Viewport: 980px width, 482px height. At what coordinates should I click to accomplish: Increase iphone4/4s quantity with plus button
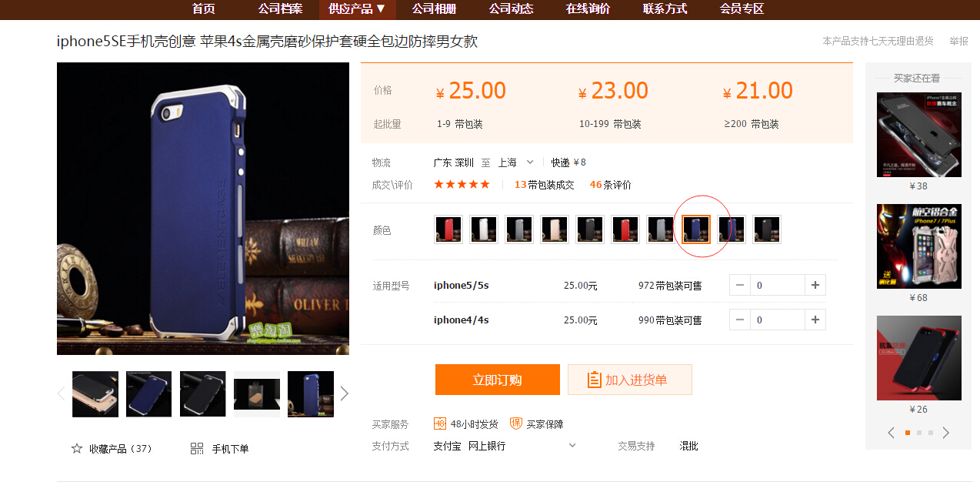815,320
